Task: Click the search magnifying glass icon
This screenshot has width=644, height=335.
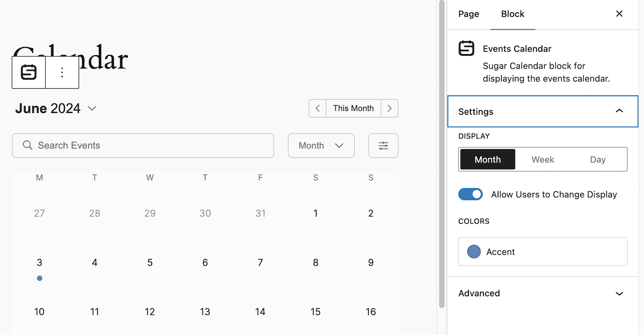Action: (x=27, y=145)
